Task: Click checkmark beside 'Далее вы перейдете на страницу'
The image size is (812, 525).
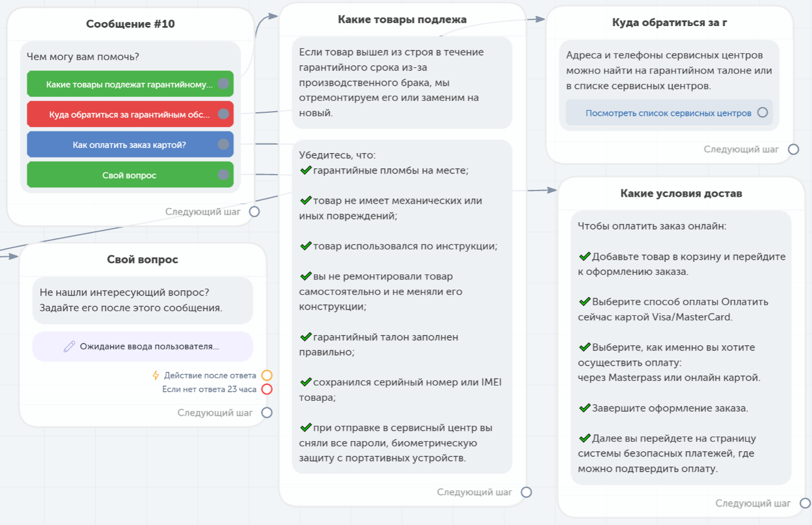Action: point(585,438)
